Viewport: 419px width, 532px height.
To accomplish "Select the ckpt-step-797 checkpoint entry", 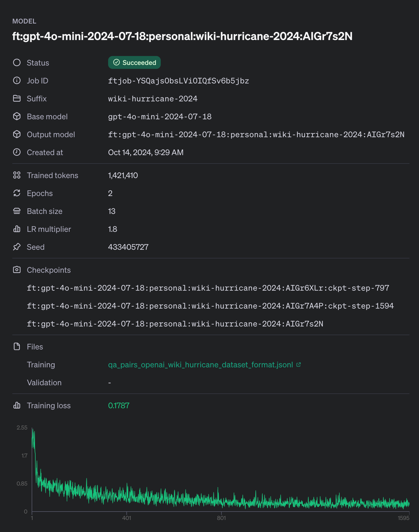I will [x=208, y=288].
